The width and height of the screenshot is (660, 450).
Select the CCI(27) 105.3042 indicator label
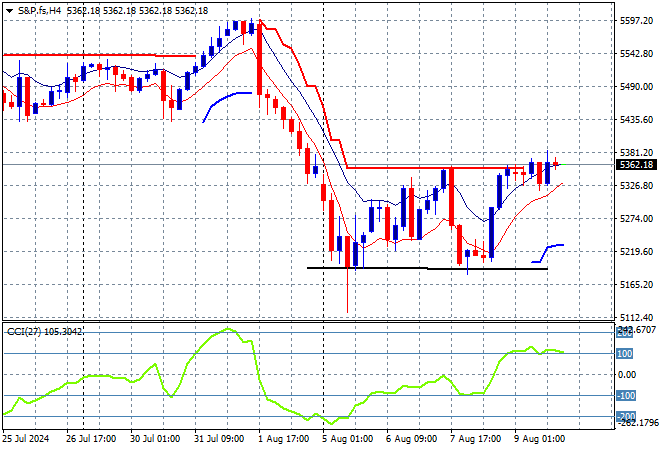pos(44,332)
